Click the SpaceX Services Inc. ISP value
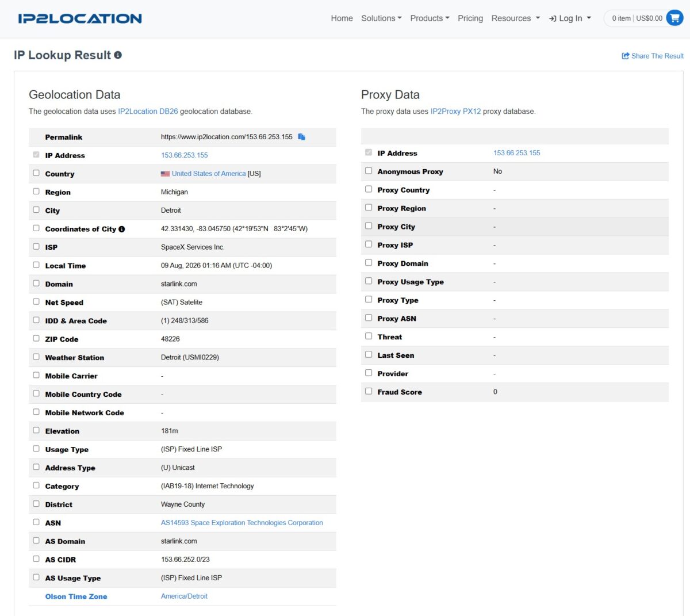This screenshot has width=690, height=616. [193, 247]
